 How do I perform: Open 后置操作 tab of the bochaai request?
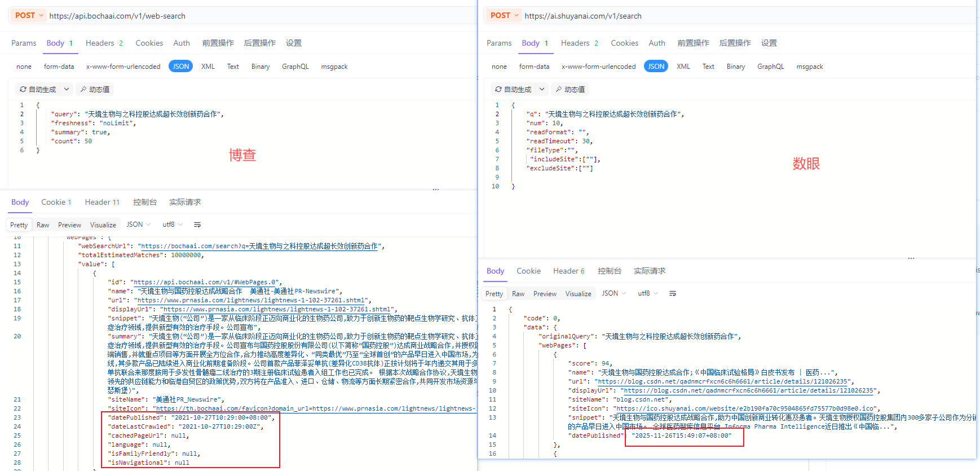pos(260,43)
